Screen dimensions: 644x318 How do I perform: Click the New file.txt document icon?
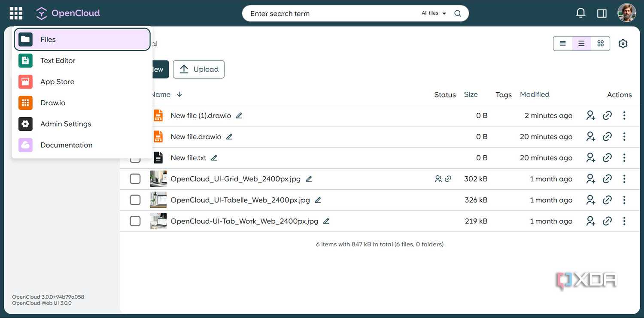(158, 157)
